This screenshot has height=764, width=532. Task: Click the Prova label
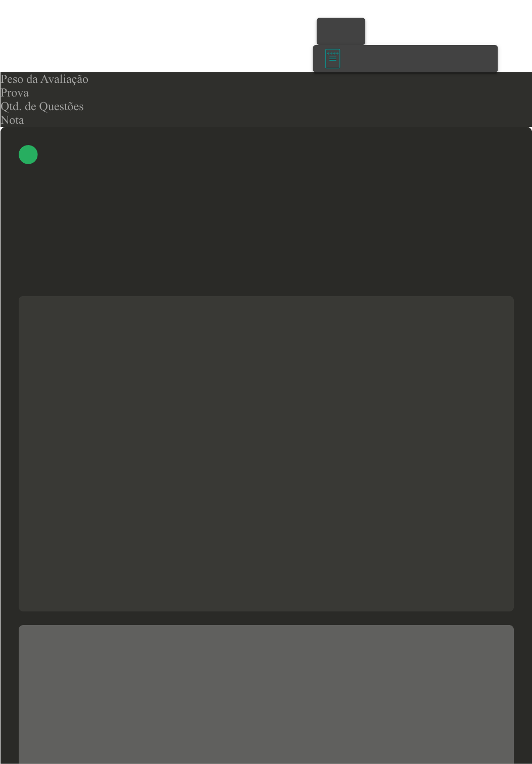point(15,93)
